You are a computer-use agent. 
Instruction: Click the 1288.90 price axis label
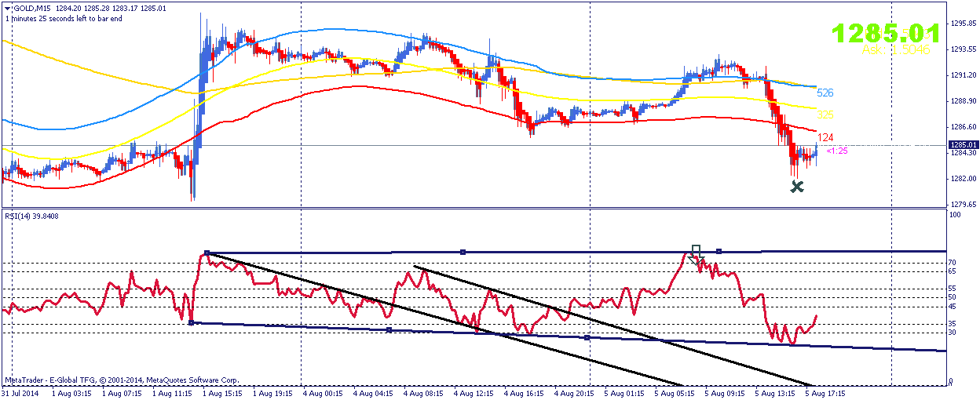pos(963,101)
